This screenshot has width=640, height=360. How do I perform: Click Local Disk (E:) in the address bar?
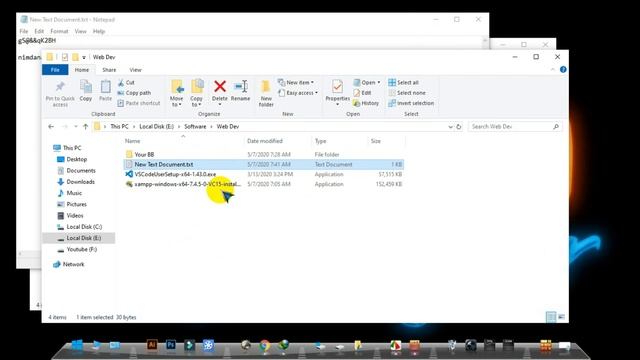point(156,127)
